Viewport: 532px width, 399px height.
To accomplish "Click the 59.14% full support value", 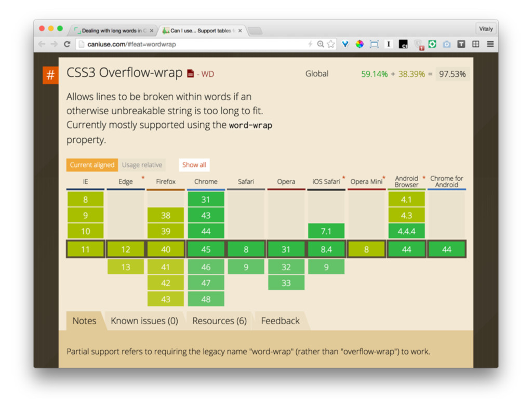I will point(374,74).
